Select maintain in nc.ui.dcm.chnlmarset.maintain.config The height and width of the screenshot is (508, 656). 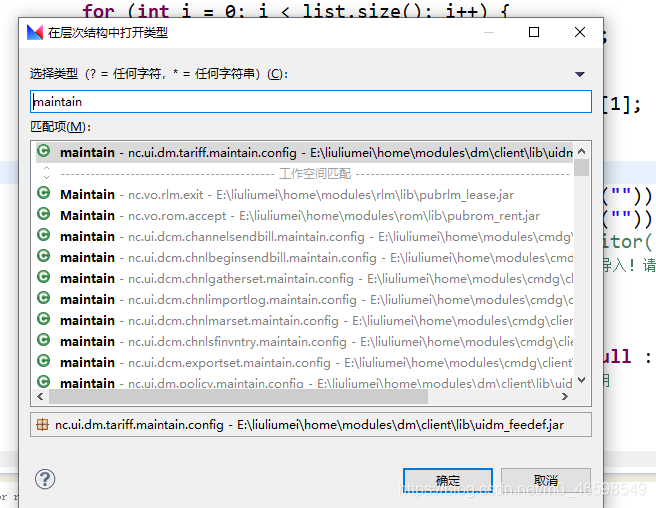point(304,320)
